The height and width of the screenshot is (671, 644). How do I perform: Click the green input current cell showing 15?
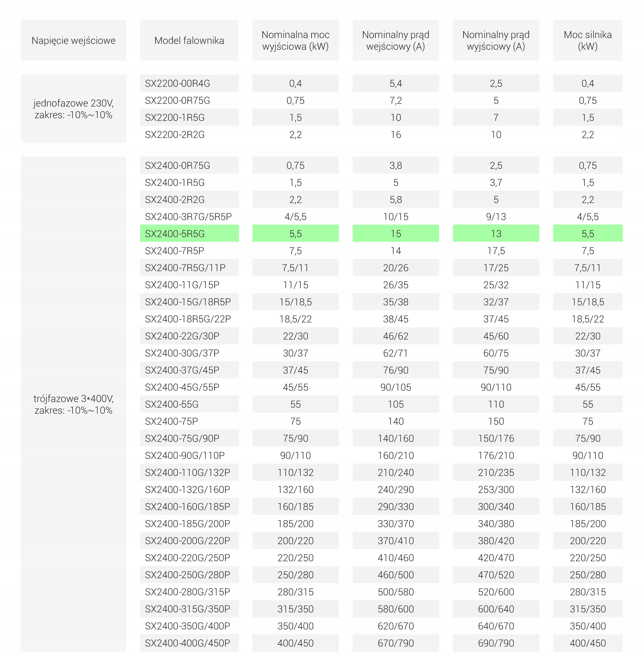[x=396, y=234]
